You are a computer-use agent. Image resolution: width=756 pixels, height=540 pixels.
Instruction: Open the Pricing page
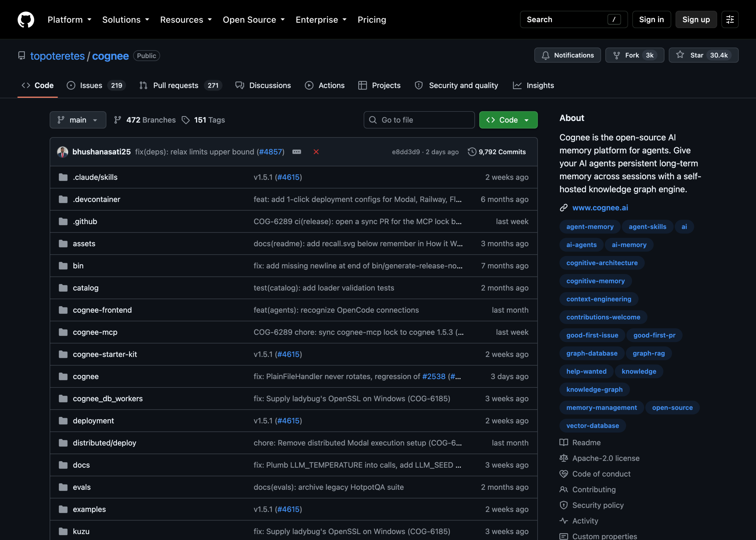(372, 19)
